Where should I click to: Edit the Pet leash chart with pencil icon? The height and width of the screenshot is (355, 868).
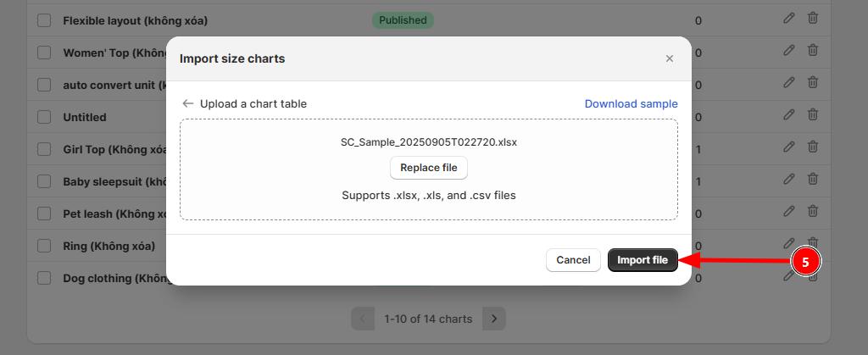(789, 211)
